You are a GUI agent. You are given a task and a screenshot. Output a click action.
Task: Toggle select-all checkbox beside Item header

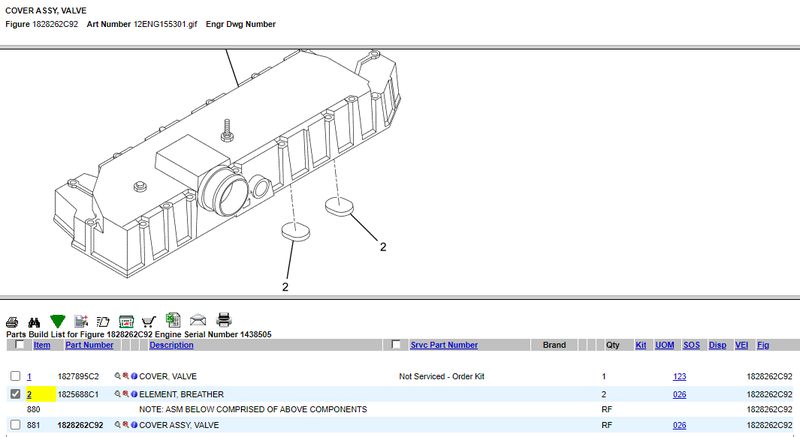(21, 345)
